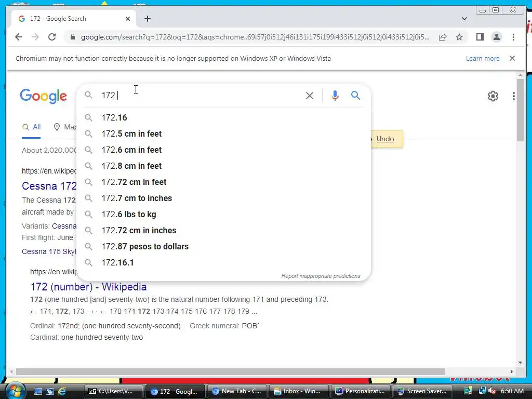532x399 pixels.
Task: Click Undo in the yellow notice
Action: 385,139
